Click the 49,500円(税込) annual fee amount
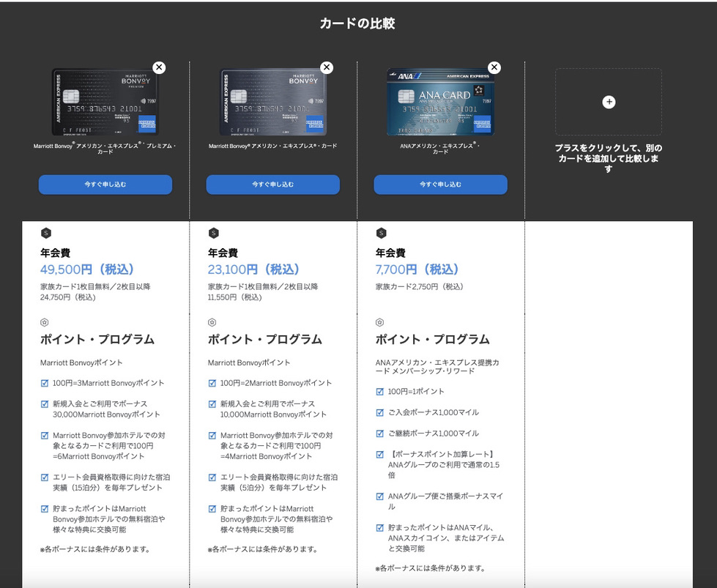The width and height of the screenshot is (717, 588). pos(87,269)
